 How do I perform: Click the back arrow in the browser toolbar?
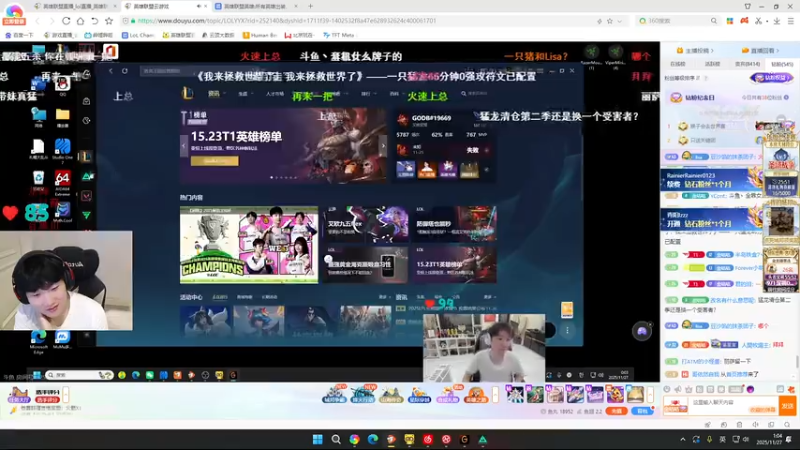37,21
